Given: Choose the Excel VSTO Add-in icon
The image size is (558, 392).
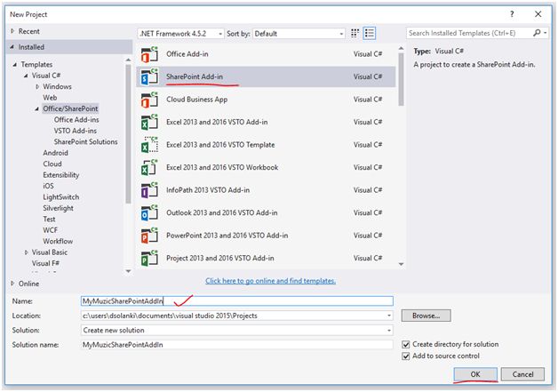Looking at the screenshot, I should tap(149, 123).
